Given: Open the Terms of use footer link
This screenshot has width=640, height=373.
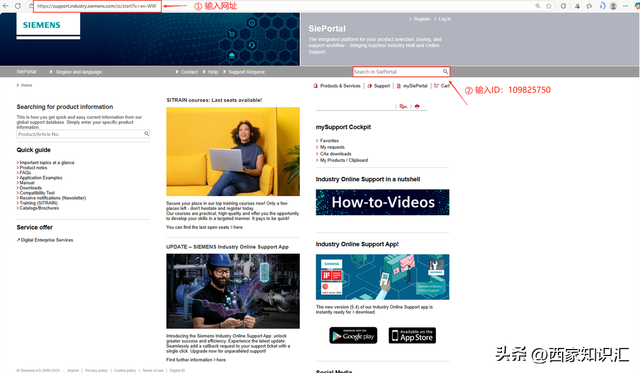Looking at the screenshot, I should [153, 371].
